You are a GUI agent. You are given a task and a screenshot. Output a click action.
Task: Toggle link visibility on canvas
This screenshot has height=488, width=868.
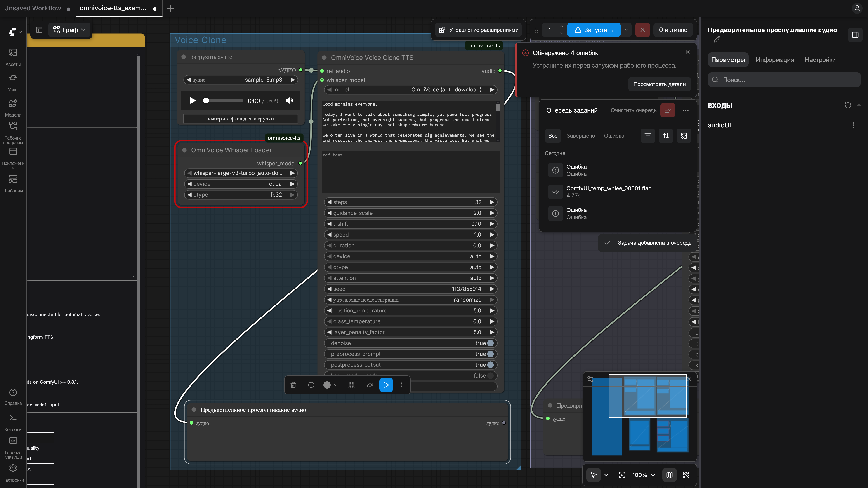[x=686, y=475]
